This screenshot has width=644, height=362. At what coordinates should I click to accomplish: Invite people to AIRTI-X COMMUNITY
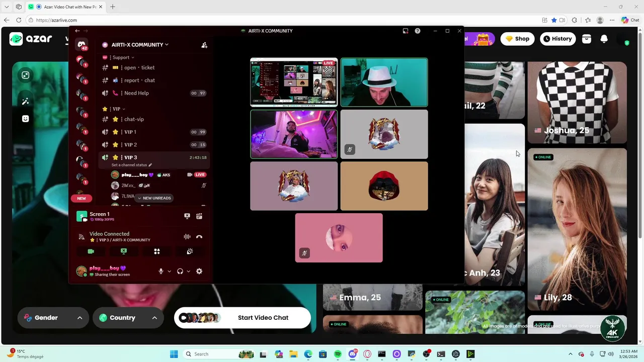coord(204,45)
